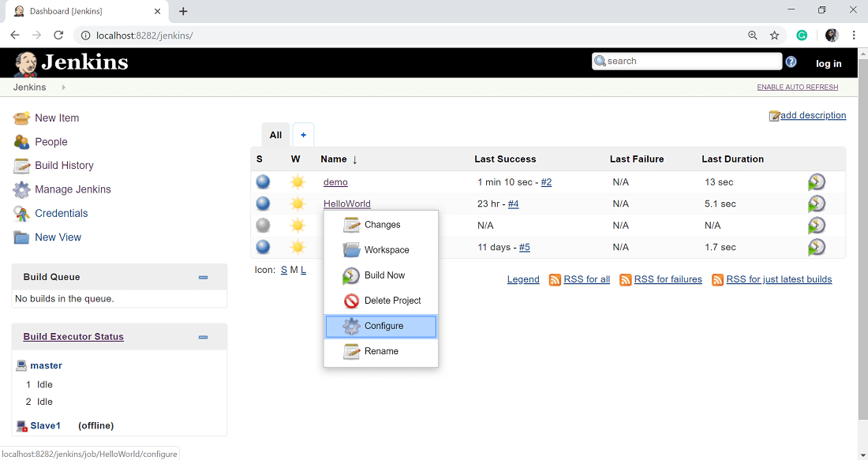
Task: Open the Build Executor Status link
Action: click(73, 337)
